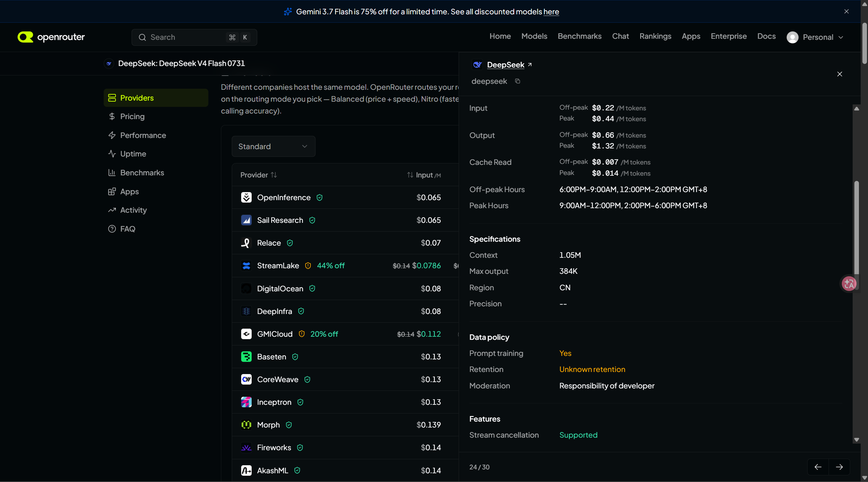The height and width of the screenshot is (482, 868).
Task: Click the GMICloud orange warning shield icon
Action: click(302, 334)
